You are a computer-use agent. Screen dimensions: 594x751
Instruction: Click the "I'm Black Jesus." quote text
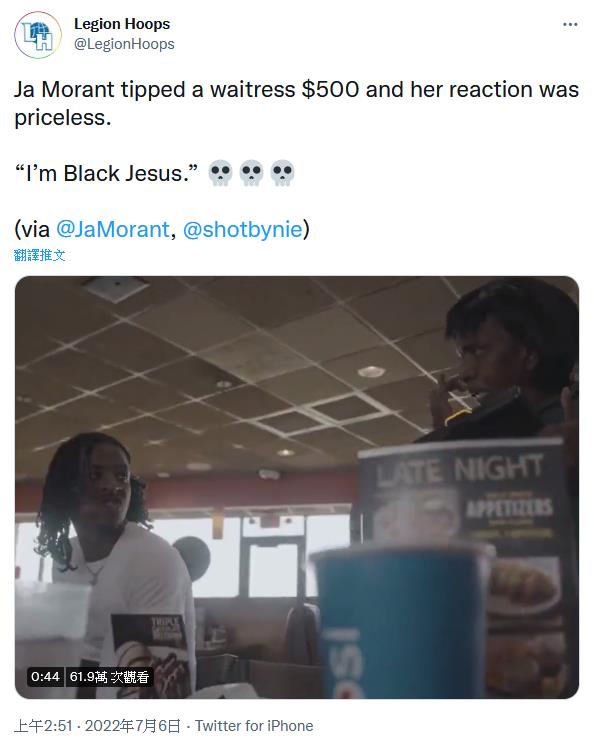click(106, 173)
